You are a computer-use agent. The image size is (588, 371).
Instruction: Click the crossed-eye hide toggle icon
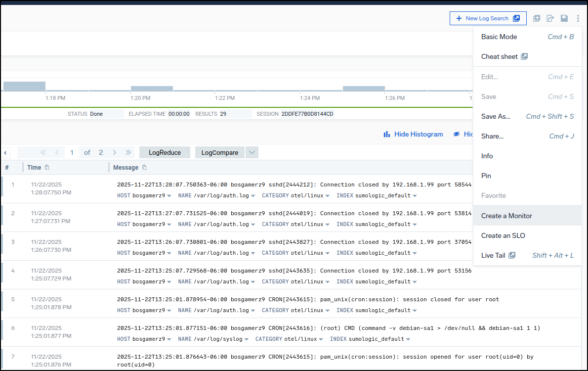[x=457, y=134]
